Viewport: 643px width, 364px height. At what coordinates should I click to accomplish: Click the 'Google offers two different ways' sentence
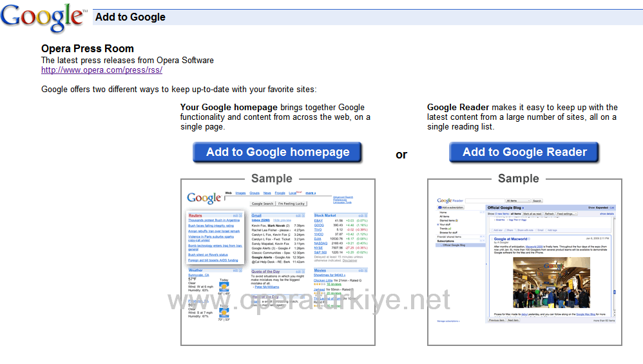point(179,90)
